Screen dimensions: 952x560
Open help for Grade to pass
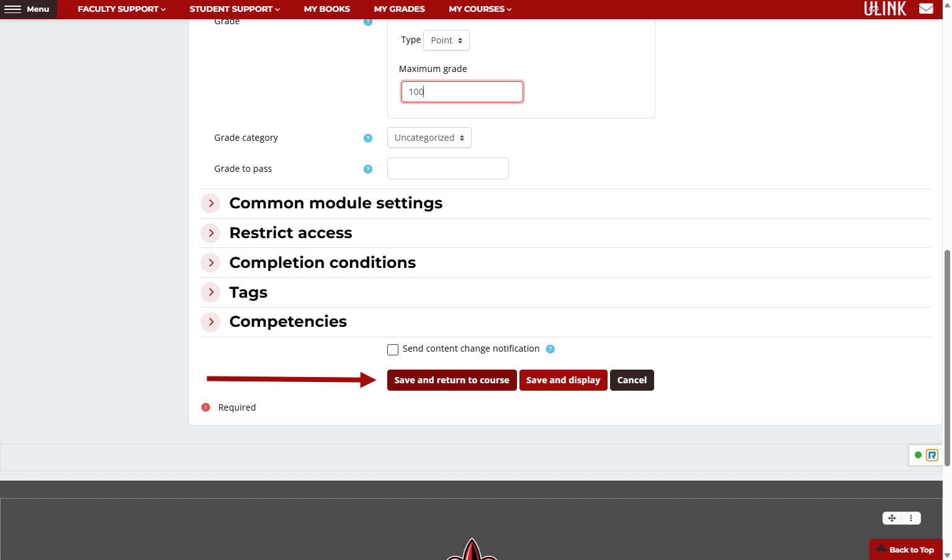(368, 169)
